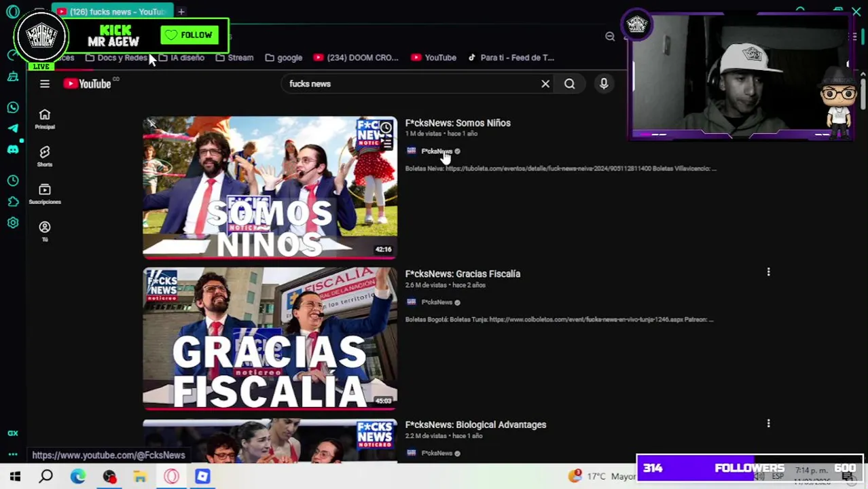Open Telegram from the Opera sidebar
Image resolution: width=868 pixels, height=489 pixels.
click(13, 128)
